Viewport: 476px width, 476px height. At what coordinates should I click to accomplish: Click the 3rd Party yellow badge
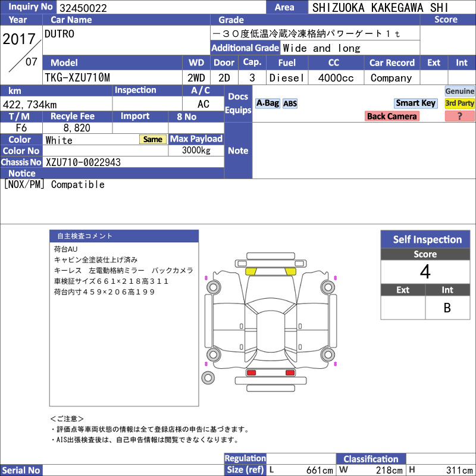pyautogui.click(x=459, y=103)
